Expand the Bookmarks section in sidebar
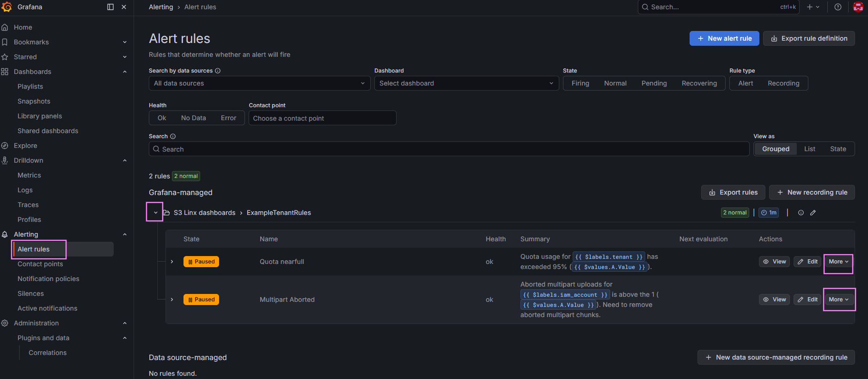 125,42
